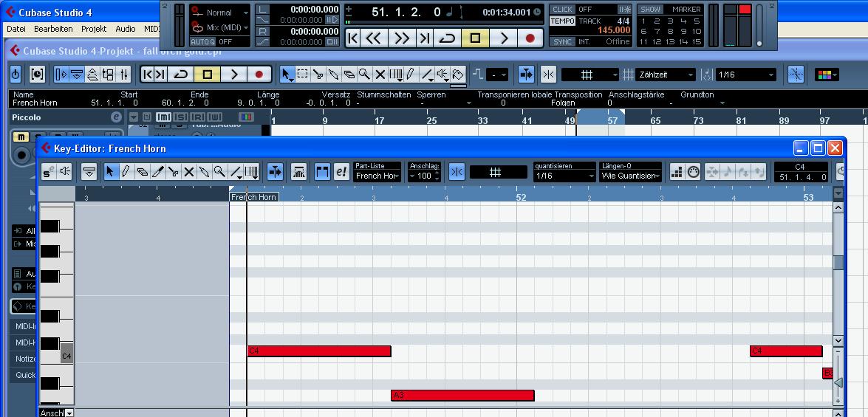Open the project toolbar 1/16 quantize dropdown
This screenshot has width=868, height=417.
click(745, 74)
